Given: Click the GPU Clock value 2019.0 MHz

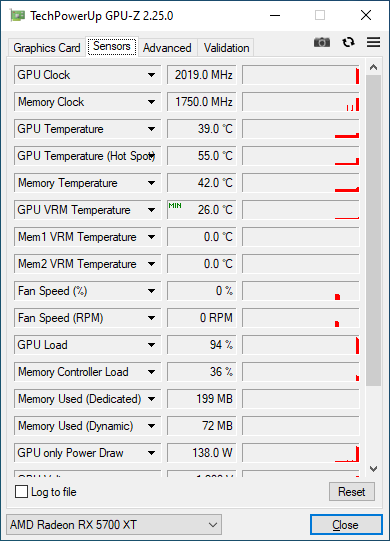Looking at the screenshot, I should (x=202, y=75).
